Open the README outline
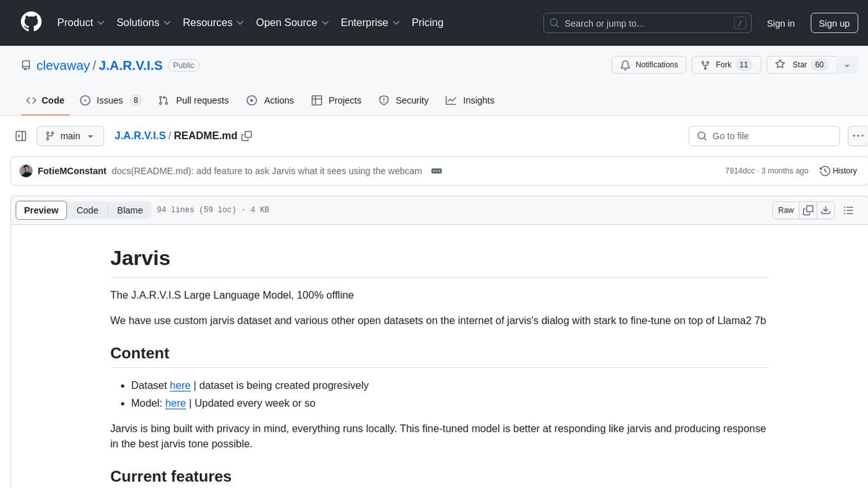The image size is (868, 488). click(x=848, y=210)
